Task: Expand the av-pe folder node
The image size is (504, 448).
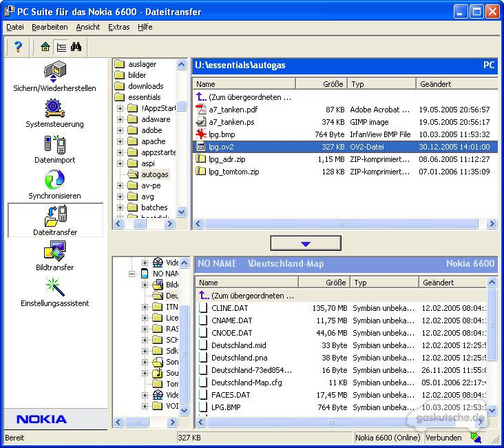Action: pyautogui.click(x=120, y=185)
